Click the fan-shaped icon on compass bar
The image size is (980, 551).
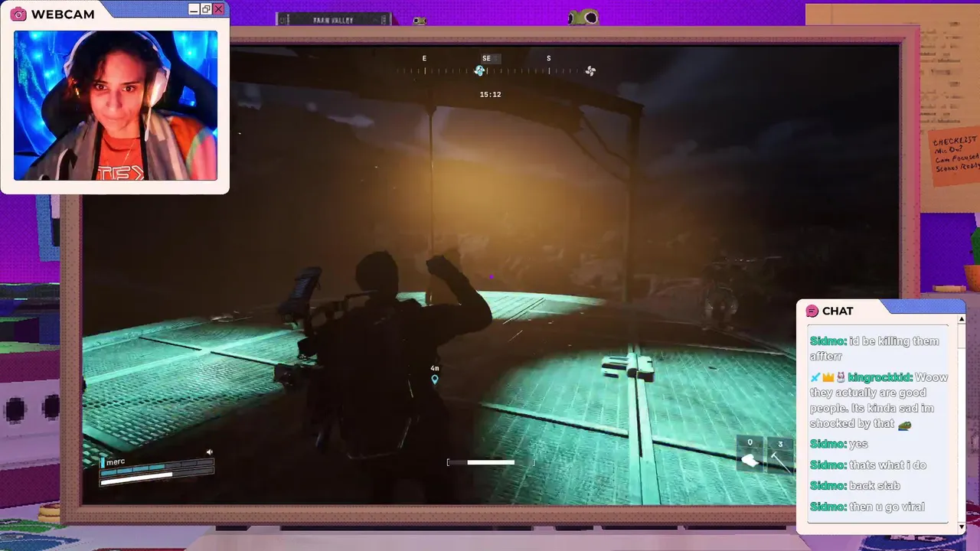[x=590, y=71]
